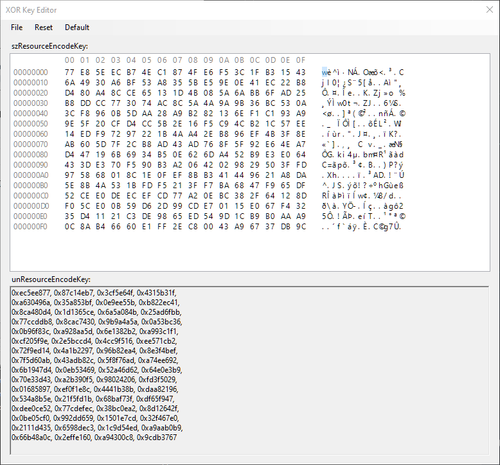The image size is (500, 465).
Task: Click value 0xee571cb2 in key output
Action: point(158,341)
